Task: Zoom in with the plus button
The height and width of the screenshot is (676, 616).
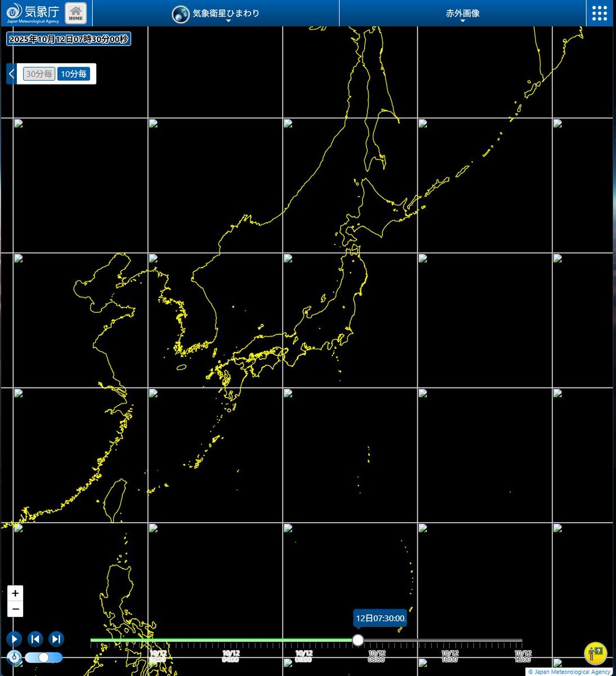Action: click(15, 593)
